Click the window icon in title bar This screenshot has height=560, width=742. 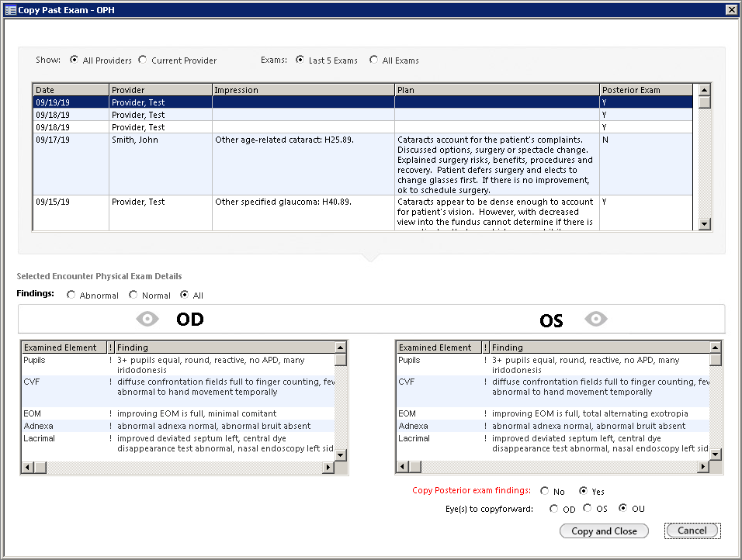click(10, 10)
